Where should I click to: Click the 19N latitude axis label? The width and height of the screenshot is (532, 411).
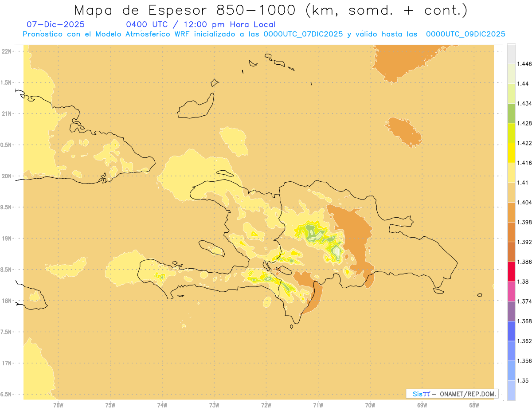pyautogui.click(x=6, y=238)
